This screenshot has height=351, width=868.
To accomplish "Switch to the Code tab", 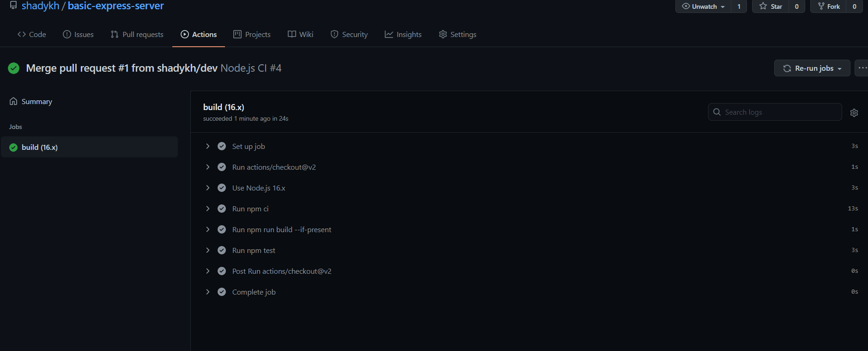I will (x=32, y=34).
